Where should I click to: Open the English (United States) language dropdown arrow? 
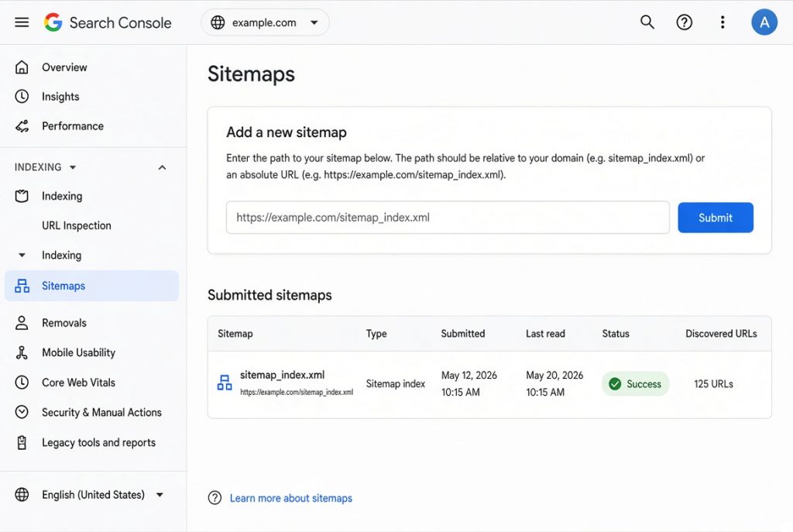[x=160, y=495]
